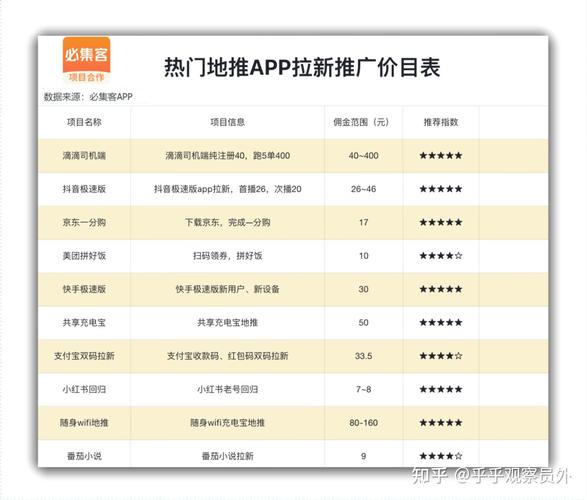Viewport: 587px width, 500px height.
Task: Select the 随身wifi地推 project name cell
Action: [x=84, y=423]
